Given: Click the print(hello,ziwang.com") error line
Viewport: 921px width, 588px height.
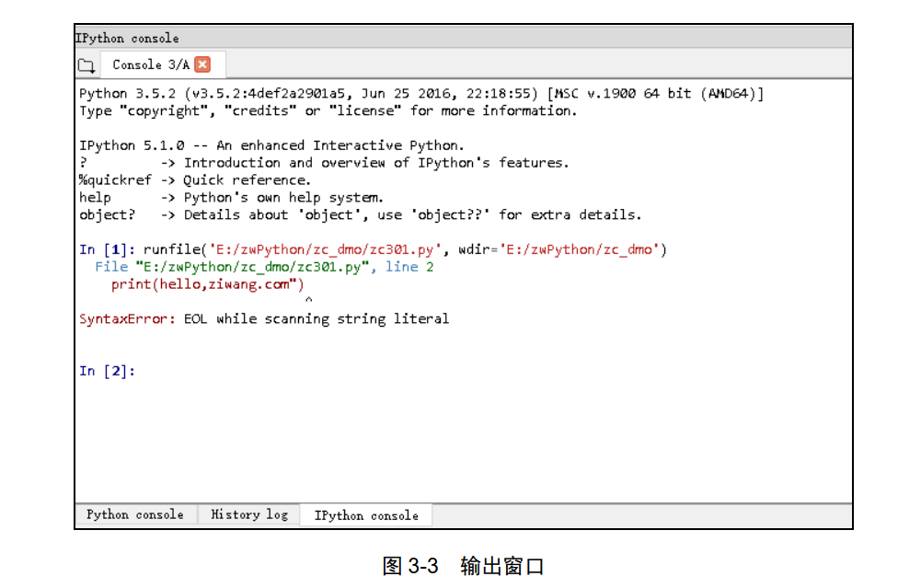Looking at the screenshot, I should click(207, 285).
